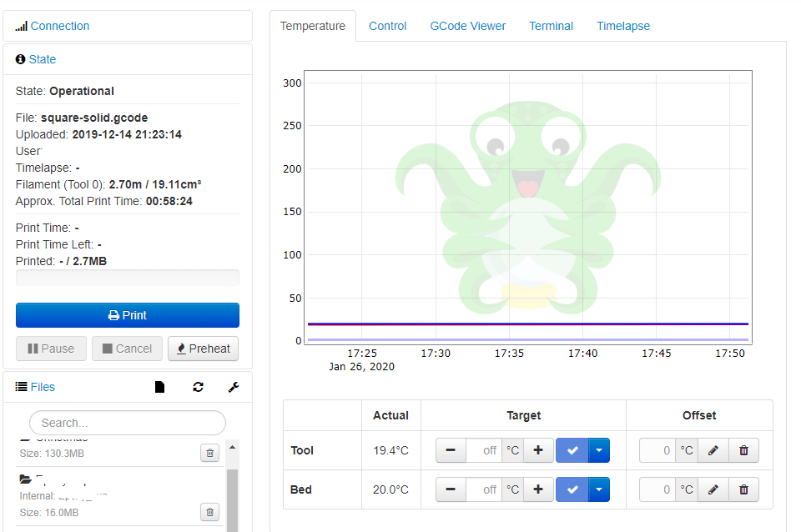Edit Tool offset with the pencil icon
The width and height of the screenshot is (801, 532).
pyautogui.click(x=713, y=450)
